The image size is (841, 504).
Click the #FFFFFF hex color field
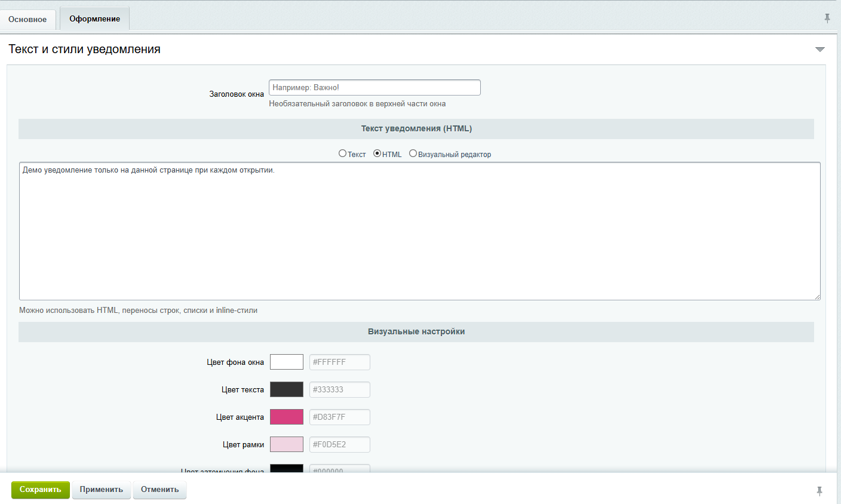pos(340,362)
